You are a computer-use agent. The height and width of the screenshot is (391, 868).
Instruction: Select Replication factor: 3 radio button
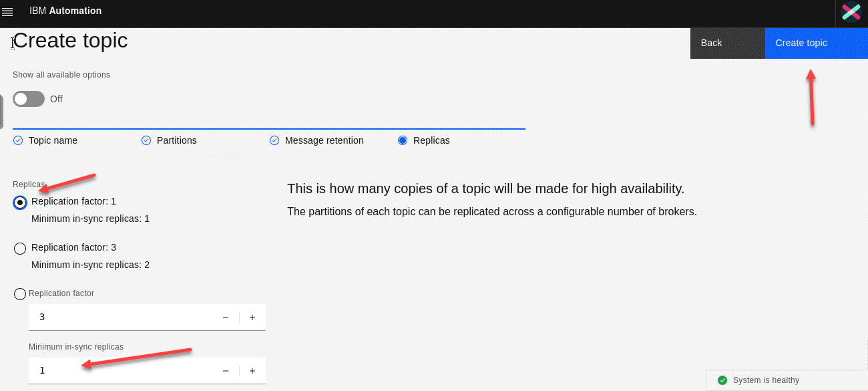pyautogui.click(x=20, y=249)
